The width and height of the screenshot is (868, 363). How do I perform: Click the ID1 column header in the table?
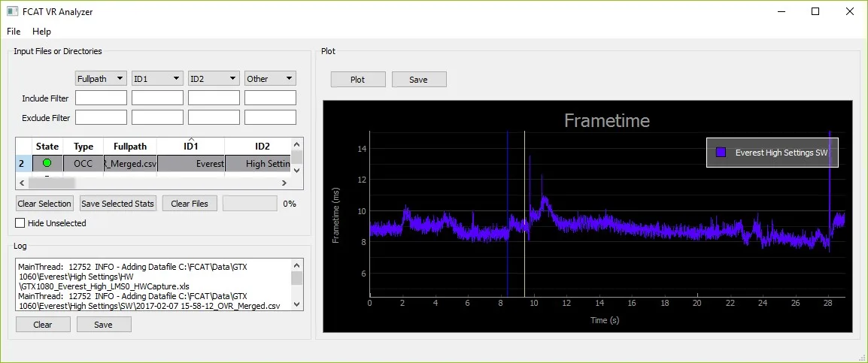pos(190,147)
